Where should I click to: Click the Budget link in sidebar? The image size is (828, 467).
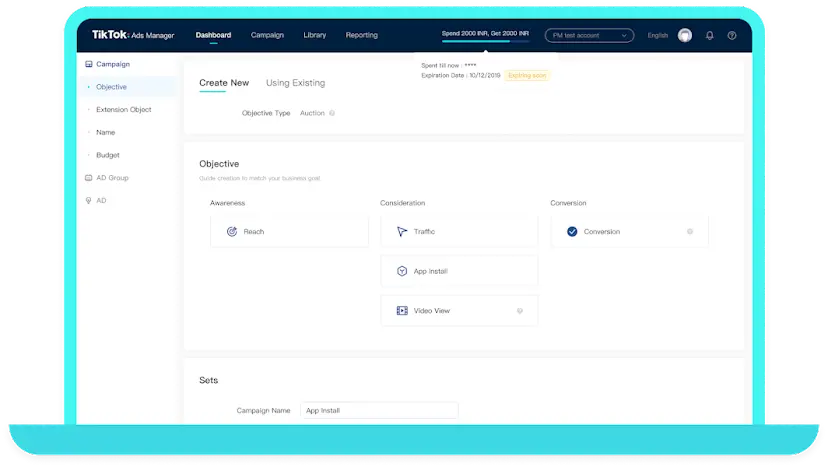coord(107,155)
